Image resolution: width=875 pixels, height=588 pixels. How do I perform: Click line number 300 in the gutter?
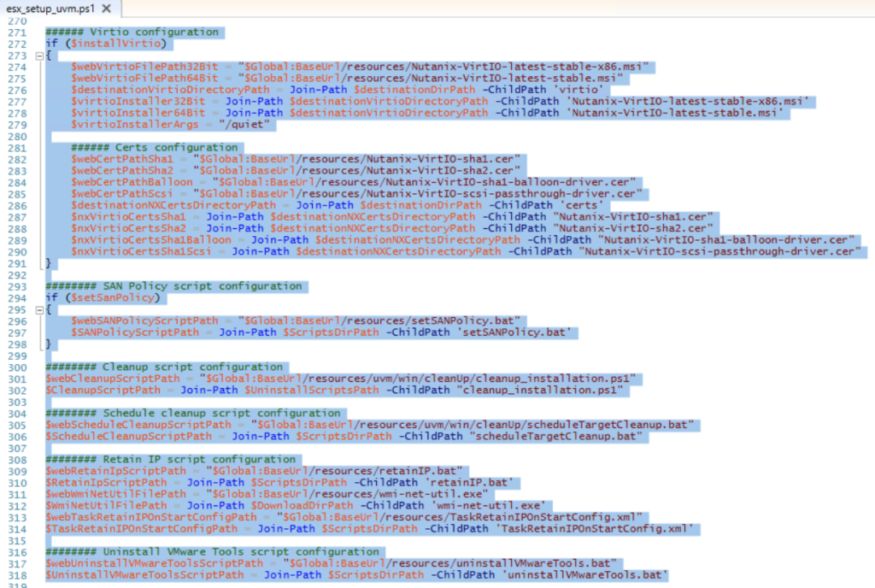point(15,367)
